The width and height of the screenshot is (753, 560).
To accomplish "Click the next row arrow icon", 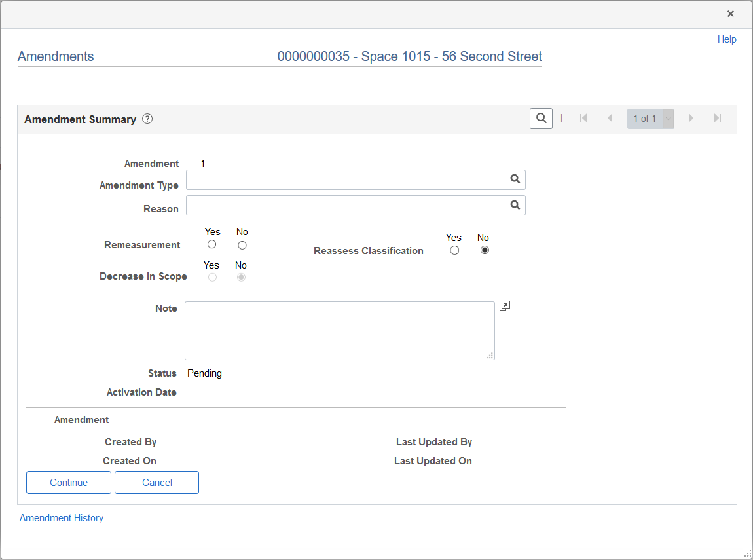I will [x=691, y=118].
